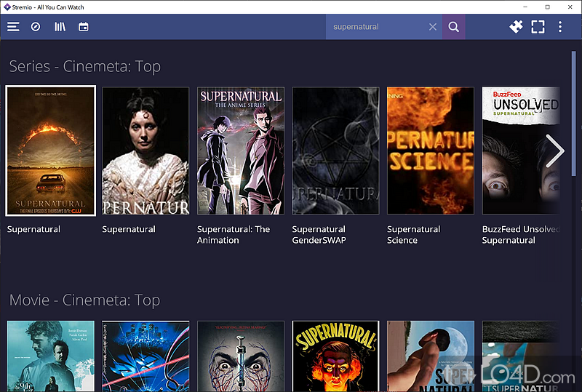The image size is (582, 392).
Task: Click the 'Supernatural GenderSWAP' title
Action: tap(319, 235)
